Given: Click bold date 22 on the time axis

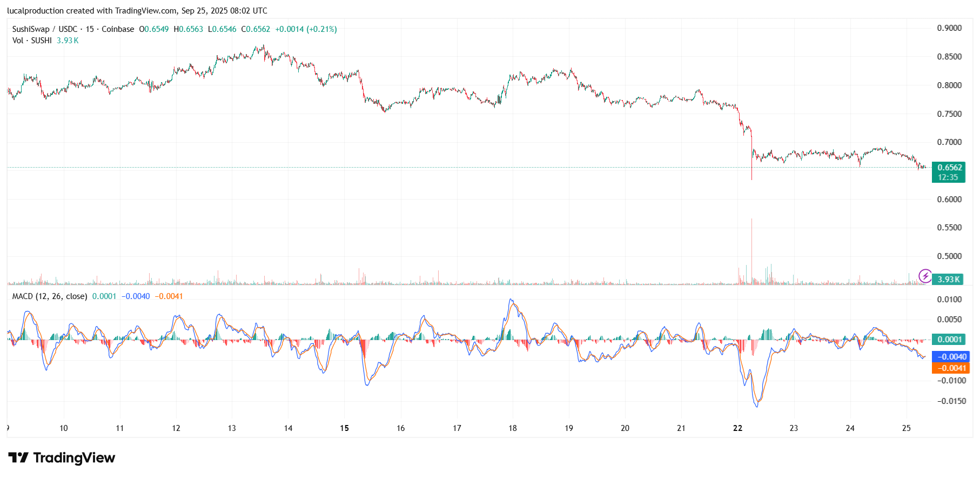Looking at the screenshot, I should pyautogui.click(x=738, y=428).
